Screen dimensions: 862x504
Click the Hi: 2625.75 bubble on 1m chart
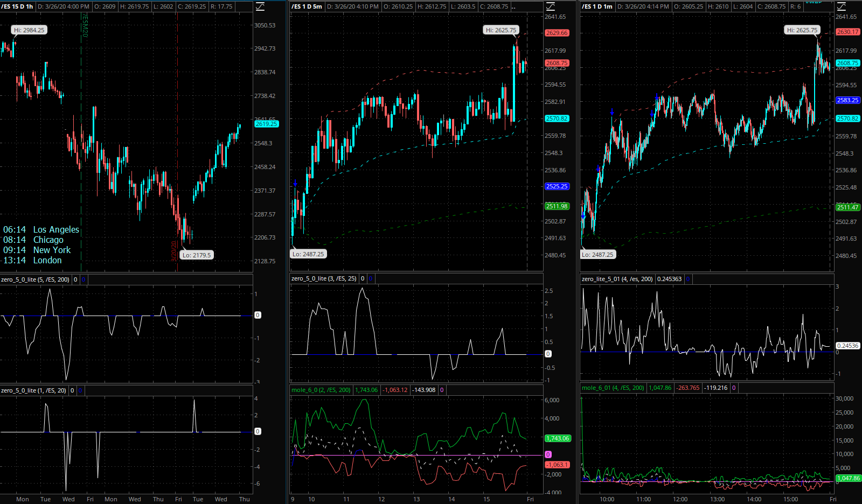point(802,30)
